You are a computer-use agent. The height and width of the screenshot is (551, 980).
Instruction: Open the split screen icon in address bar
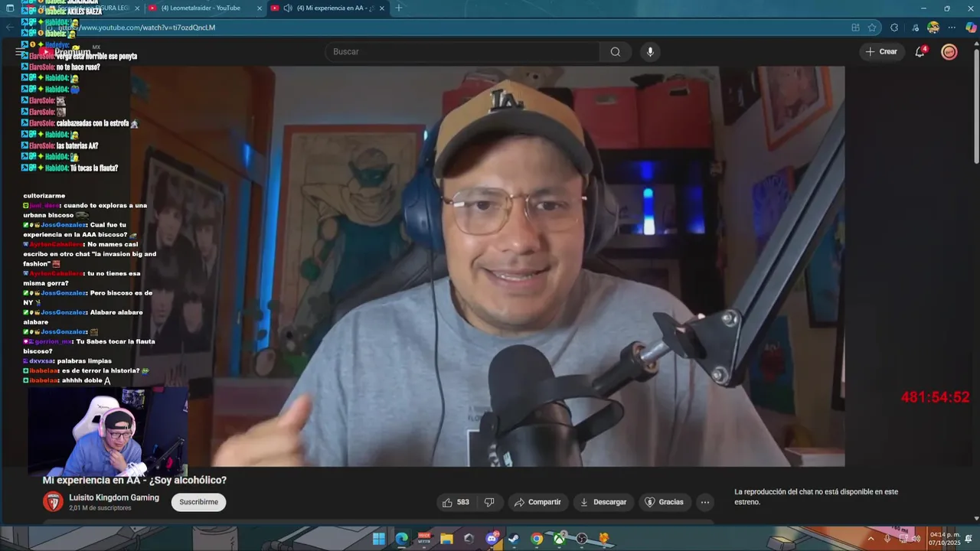(855, 28)
